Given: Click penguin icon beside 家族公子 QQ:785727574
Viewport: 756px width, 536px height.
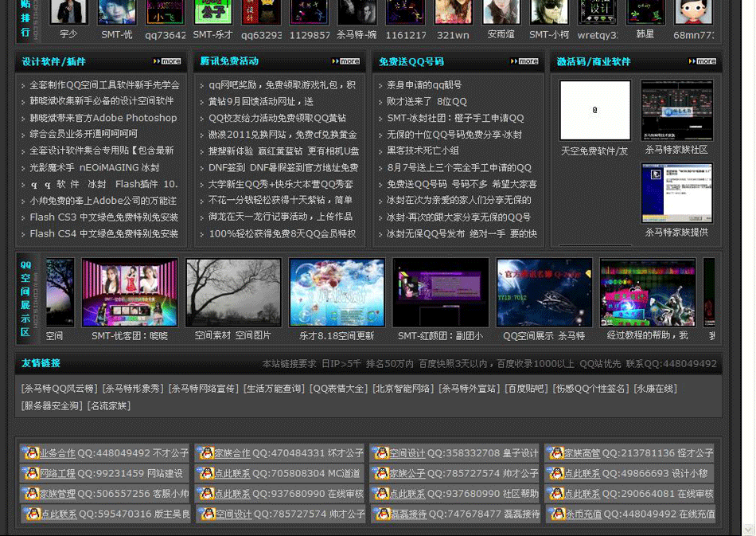Looking at the screenshot, I should coord(382,473).
